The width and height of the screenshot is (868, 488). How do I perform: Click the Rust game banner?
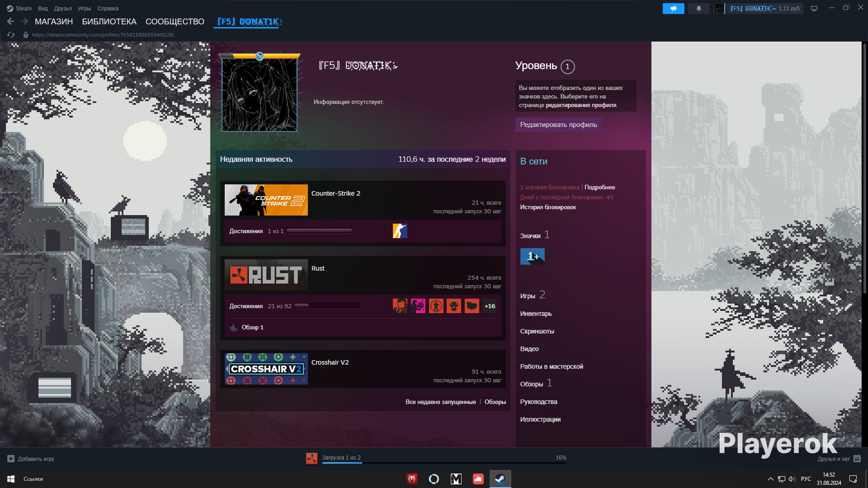[266, 275]
